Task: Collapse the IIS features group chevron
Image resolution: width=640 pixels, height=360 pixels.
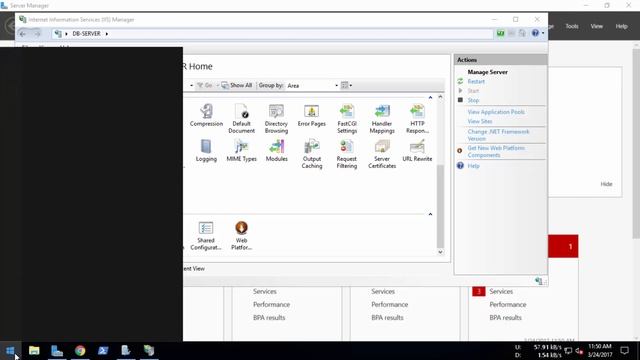Action: click(x=430, y=98)
